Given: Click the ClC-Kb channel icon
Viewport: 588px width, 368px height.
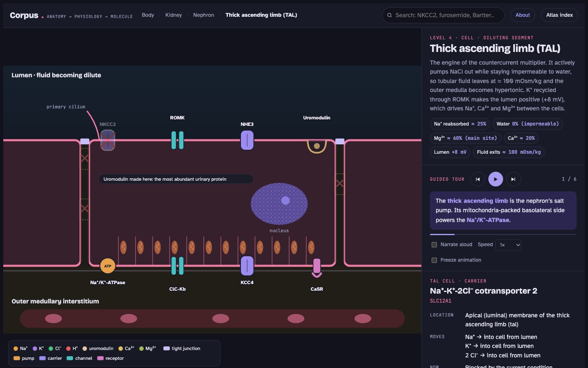Looking at the screenshot, I should (178, 266).
